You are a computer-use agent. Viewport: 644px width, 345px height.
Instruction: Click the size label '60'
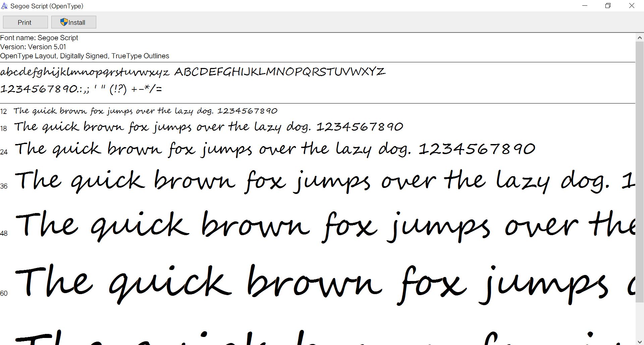point(4,293)
